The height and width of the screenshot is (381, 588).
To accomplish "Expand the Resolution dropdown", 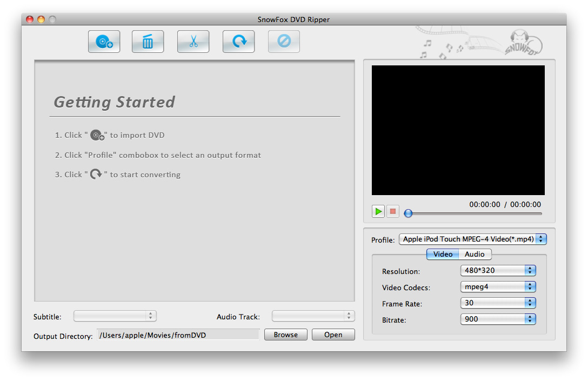I will (x=498, y=271).
